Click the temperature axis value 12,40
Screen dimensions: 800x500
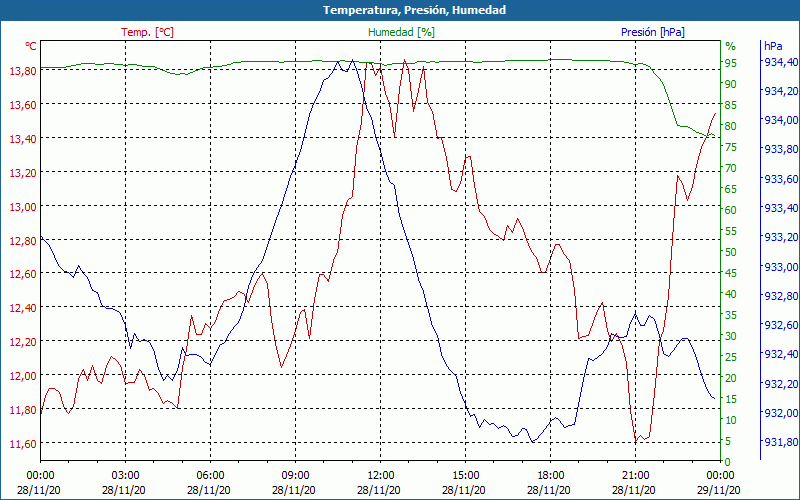23,308
